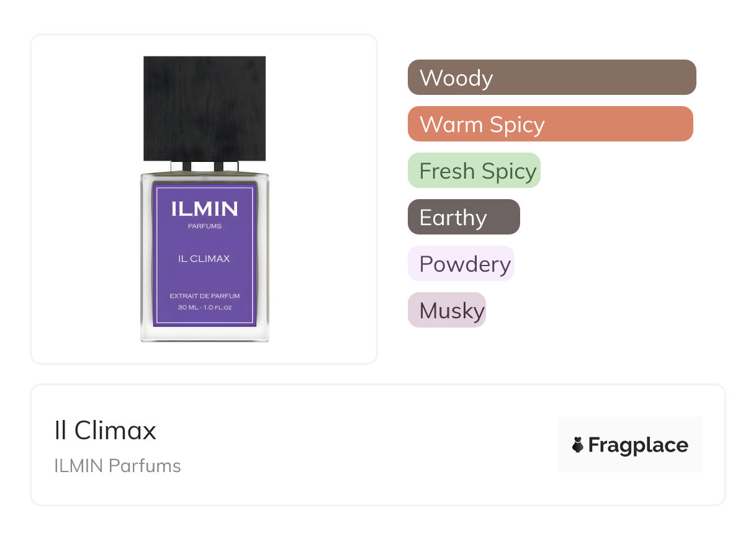
Task: Click the EXTRAIT DE PARFUM label text
Action: pos(204,297)
